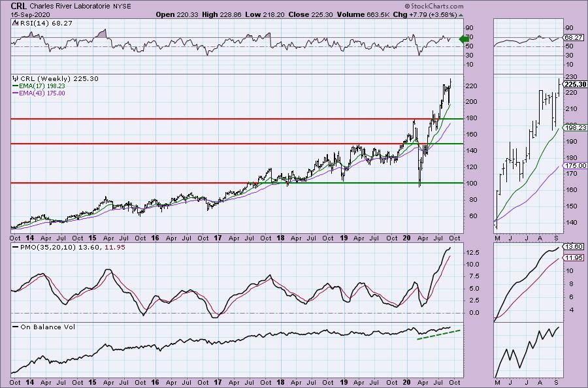
Task: Click the 68.27 RSI value tag in zoom panel
Action: pyautogui.click(x=574, y=37)
